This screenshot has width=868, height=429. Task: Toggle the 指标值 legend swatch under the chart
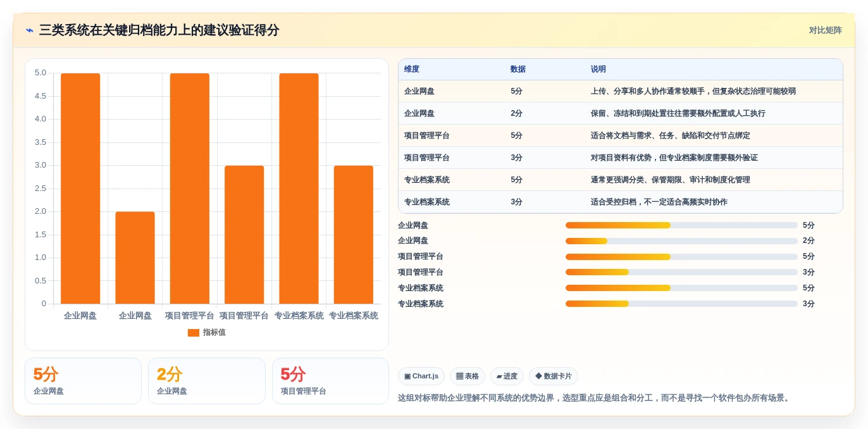194,333
